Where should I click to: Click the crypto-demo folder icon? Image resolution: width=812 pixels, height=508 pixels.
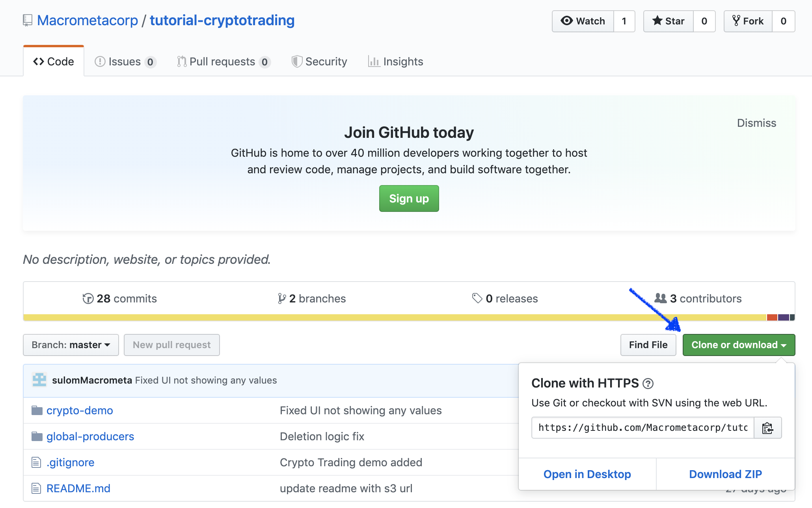tap(37, 410)
